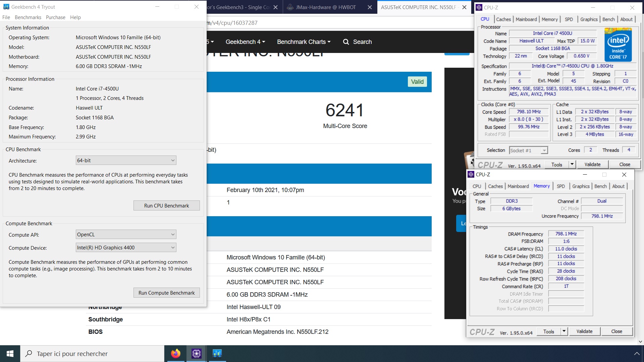
Task: Click the scroll-down arrow of browser scrollbar
Action: click(640, 342)
